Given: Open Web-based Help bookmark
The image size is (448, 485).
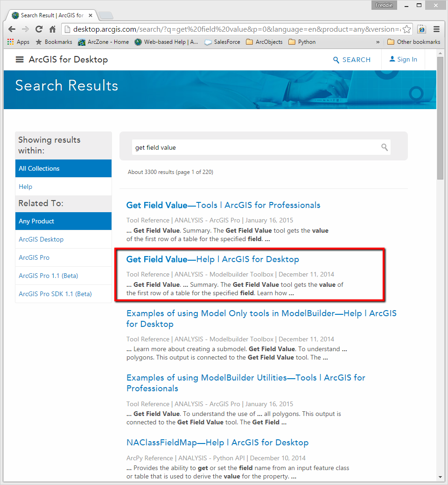Looking at the screenshot, I should click(x=166, y=42).
